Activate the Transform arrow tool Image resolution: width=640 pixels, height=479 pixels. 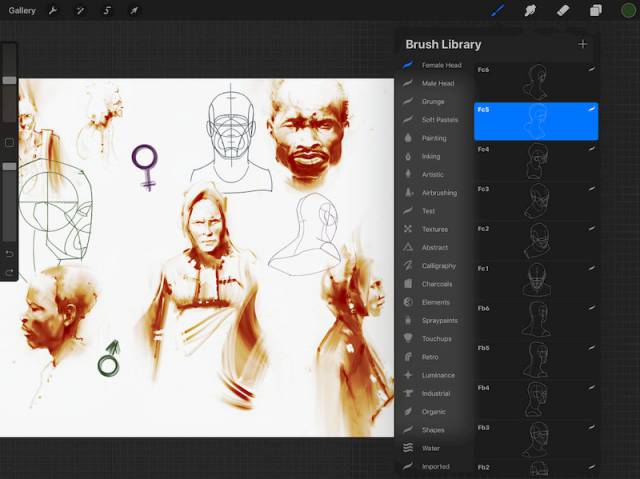click(x=133, y=11)
